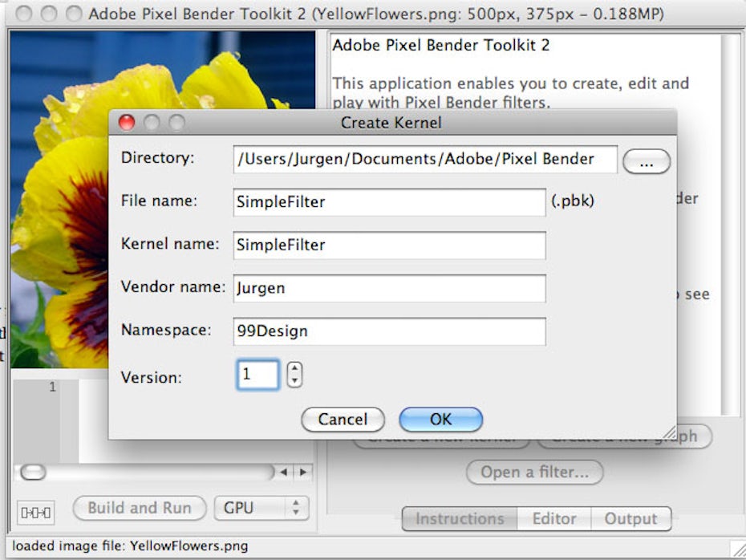This screenshot has width=746, height=560.
Task: Select the Namespace field containing 99Design
Action: point(389,331)
